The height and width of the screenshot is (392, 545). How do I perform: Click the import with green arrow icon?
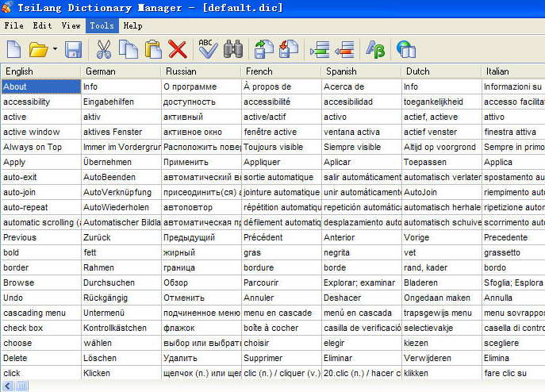(x=264, y=49)
